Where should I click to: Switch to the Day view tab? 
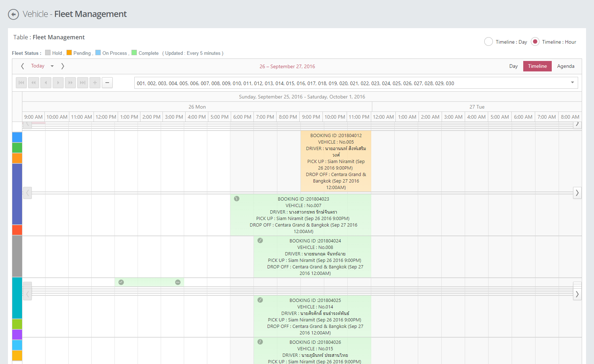tap(513, 66)
